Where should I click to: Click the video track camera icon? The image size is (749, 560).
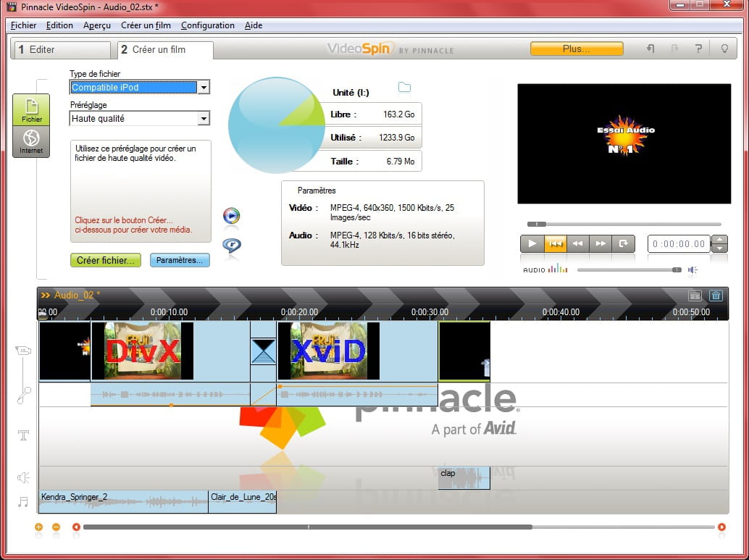click(23, 350)
